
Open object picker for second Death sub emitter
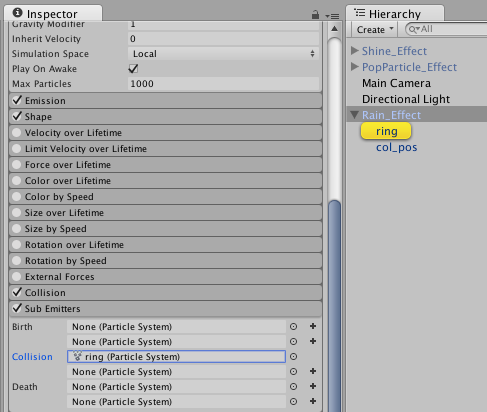pos(293,402)
